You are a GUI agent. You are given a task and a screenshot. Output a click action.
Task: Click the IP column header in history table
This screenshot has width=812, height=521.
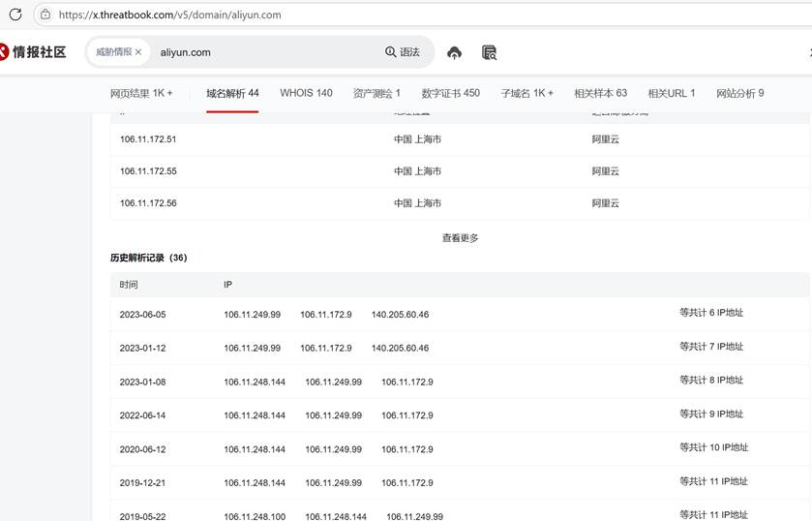(227, 285)
